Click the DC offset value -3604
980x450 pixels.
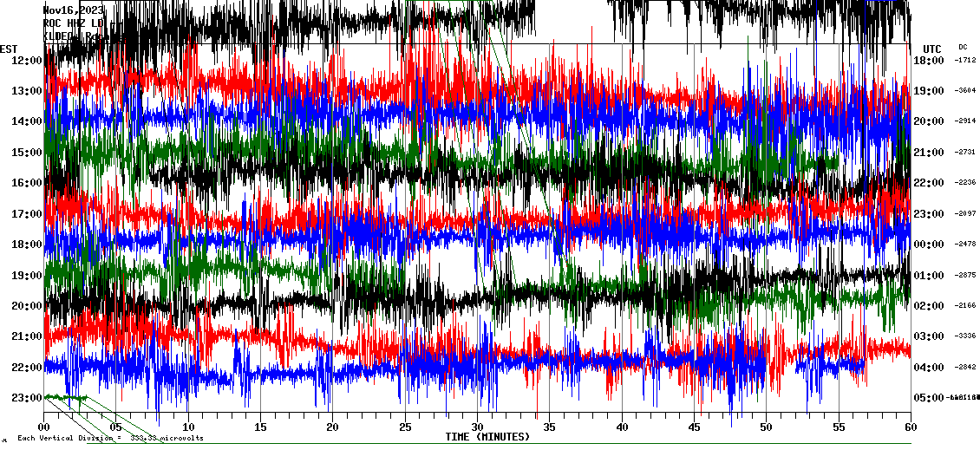965,91
